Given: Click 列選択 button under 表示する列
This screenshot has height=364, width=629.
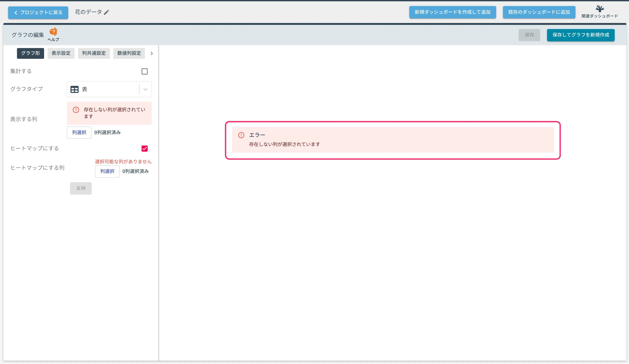Looking at the screenshot, I should (x=79, y=132).
